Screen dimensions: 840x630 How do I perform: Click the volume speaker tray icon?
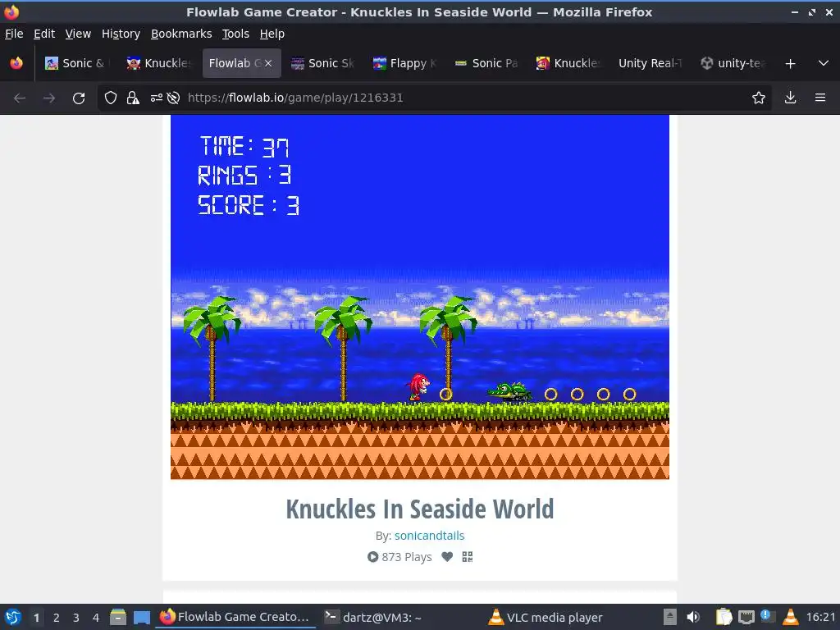693,617
